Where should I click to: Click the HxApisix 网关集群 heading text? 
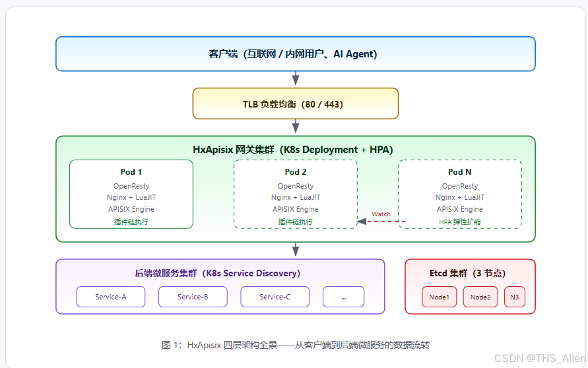coord(293,150)
